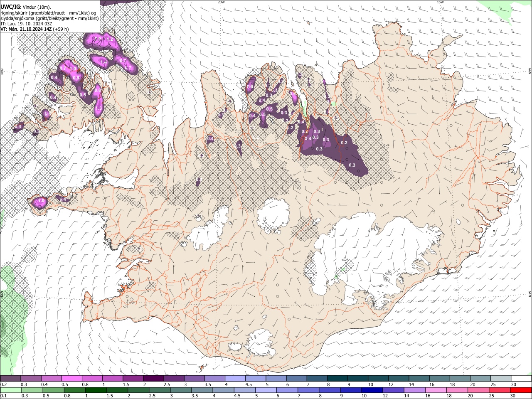Image resolution: width=532 pixels, height=399 pixels.
Task: Select the dark green 1–1.5 rain swatch
Action: tap(96, 390)
